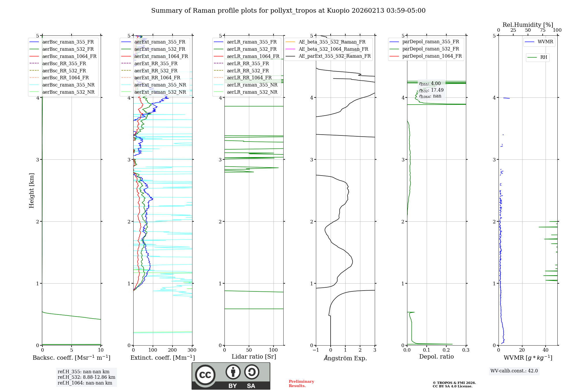The height and width of the screenshot is (392, 577).
Task: Select the AE_parExt_355_532_Raman_FR legend item
Action: coord(334,56)
